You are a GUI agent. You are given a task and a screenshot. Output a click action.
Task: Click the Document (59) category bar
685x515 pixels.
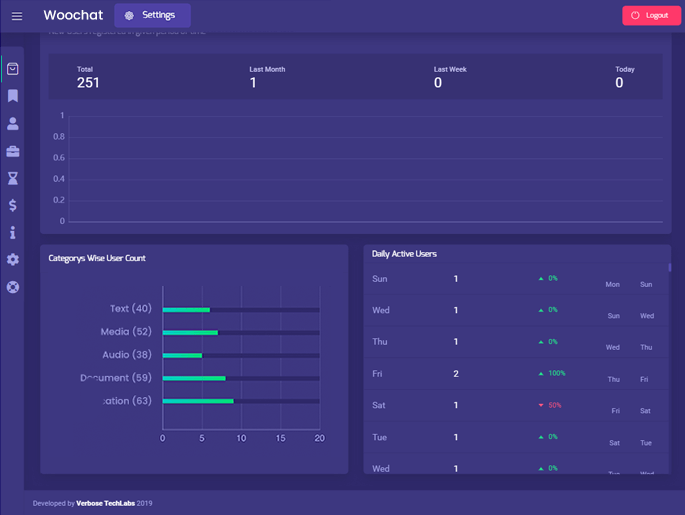point(194,378)
